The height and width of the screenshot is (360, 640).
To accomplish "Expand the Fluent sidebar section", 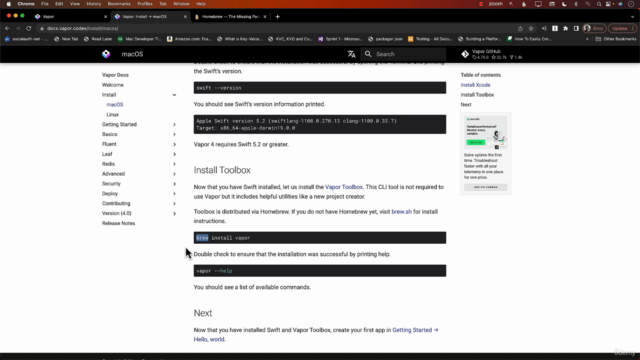I will [174, 144].
